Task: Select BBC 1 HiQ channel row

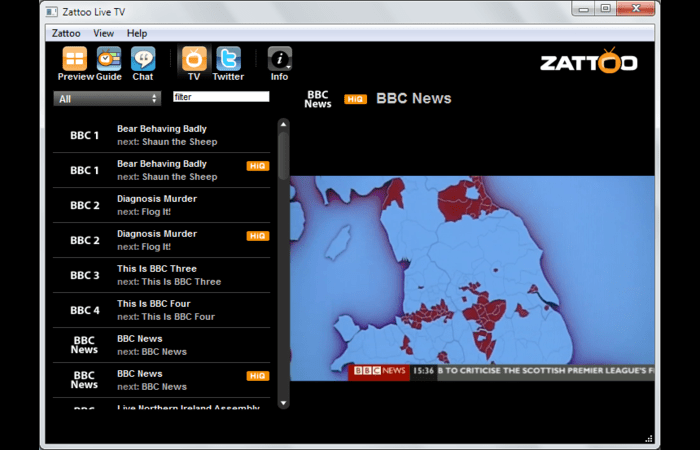Action: [x=162, y=170]
